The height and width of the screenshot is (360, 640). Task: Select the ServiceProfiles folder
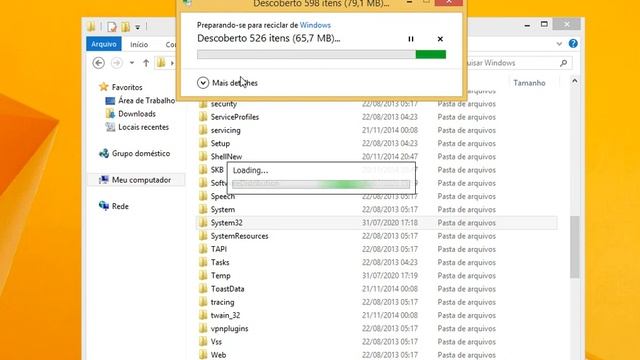(235, 117)
